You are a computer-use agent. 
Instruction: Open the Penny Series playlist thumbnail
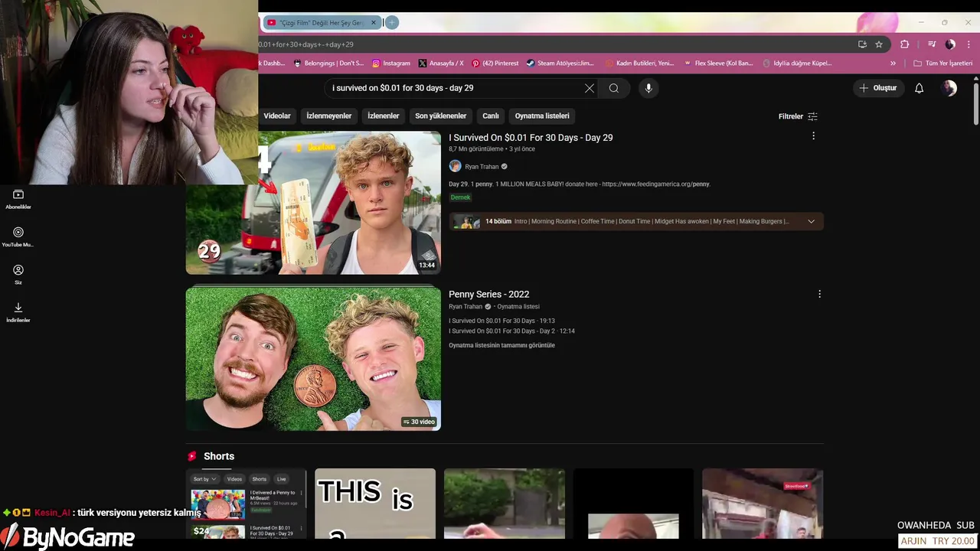pyautogui.click(x=313, y=359)
